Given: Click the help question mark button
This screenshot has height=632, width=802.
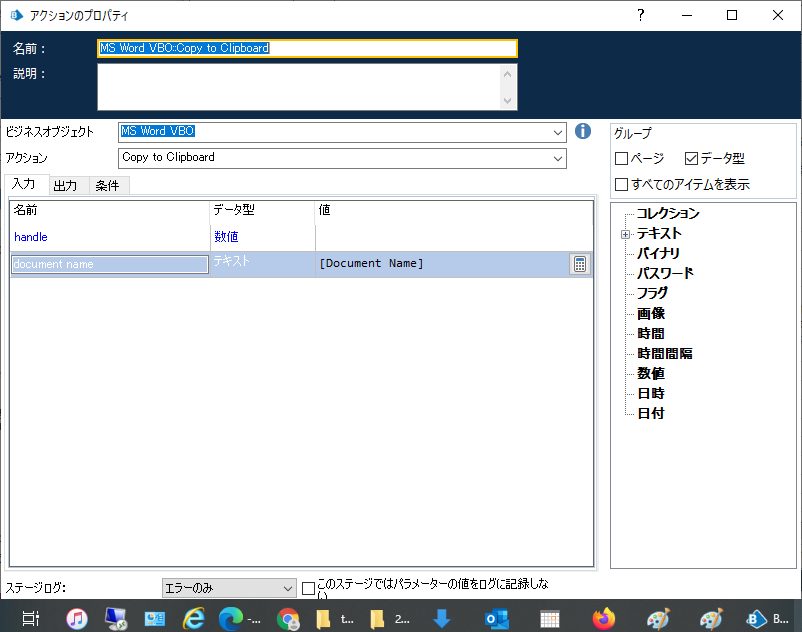Looking at the screenshot, I should pos(641,15).
